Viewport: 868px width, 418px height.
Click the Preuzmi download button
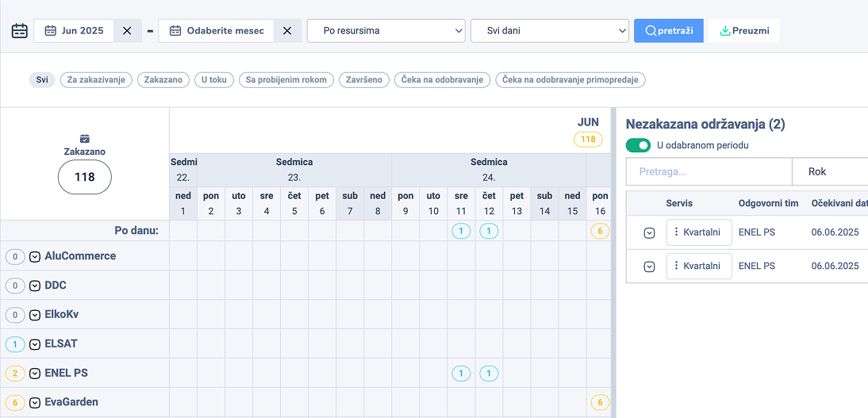pos(744,30)
